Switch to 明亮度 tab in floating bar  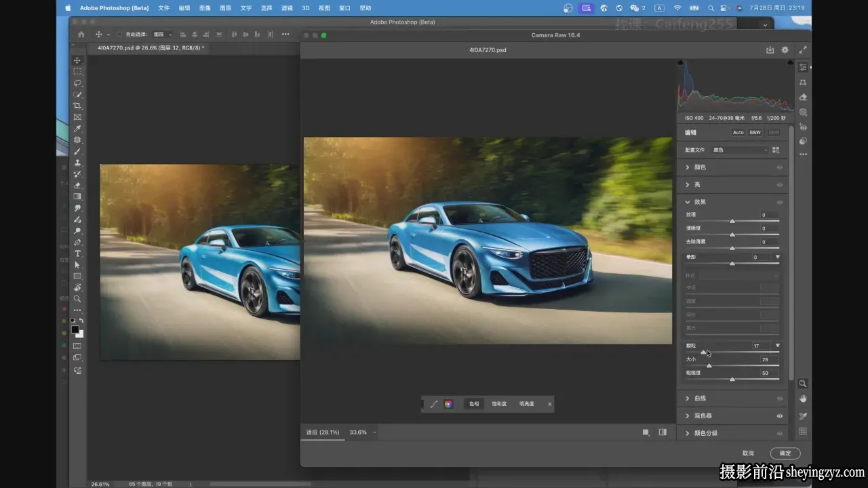tap(527, 404)
